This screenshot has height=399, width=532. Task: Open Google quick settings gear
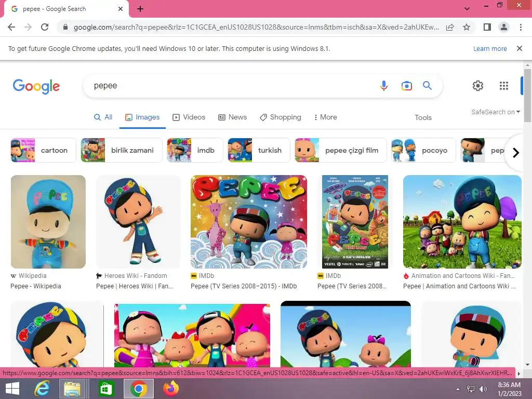[478, 86]
